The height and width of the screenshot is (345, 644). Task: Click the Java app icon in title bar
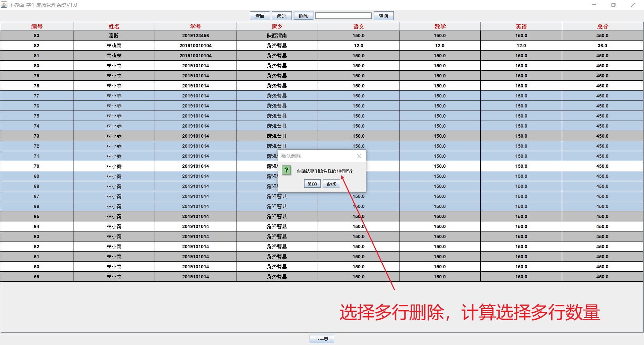[x=4, y=5]
